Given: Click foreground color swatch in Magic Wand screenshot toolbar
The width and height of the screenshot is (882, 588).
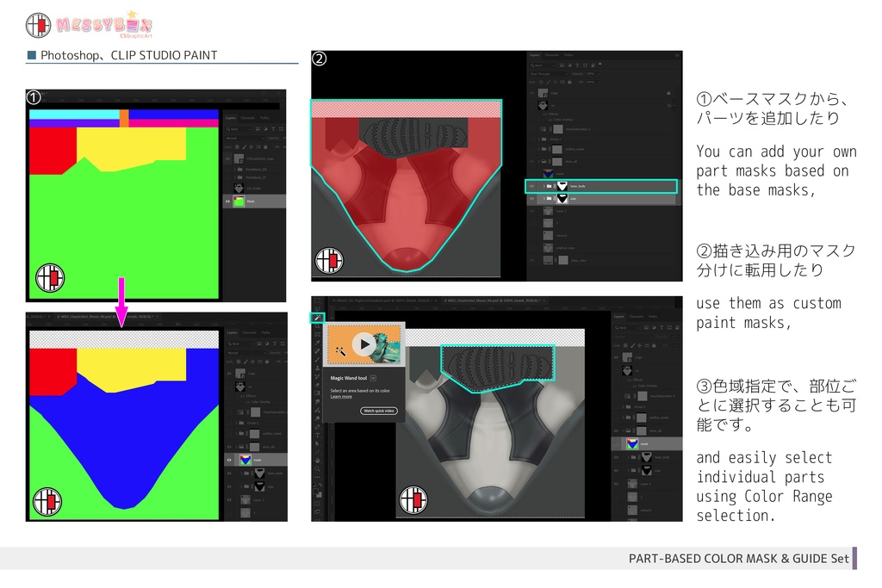Looking at the screenshot, I should coord(315,491).
